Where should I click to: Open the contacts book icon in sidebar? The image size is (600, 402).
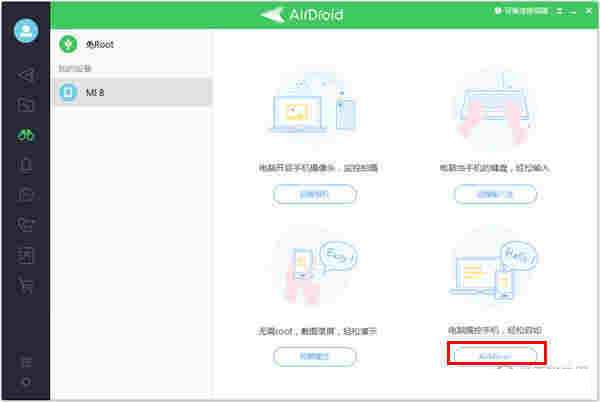pyautogui.click(x=26, y=255)
